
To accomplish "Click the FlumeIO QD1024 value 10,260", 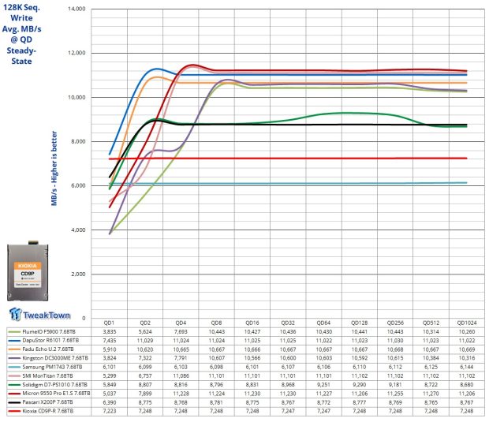I will (467, 332).
